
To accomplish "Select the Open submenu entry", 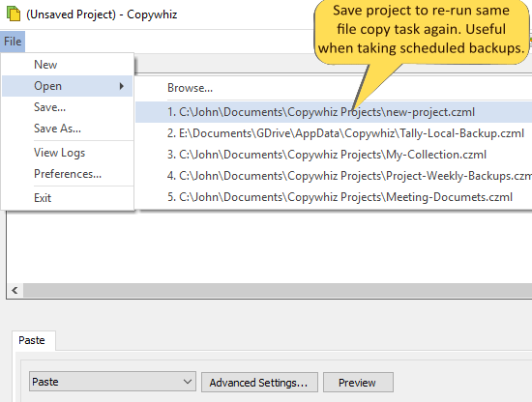I will (67, 86).
